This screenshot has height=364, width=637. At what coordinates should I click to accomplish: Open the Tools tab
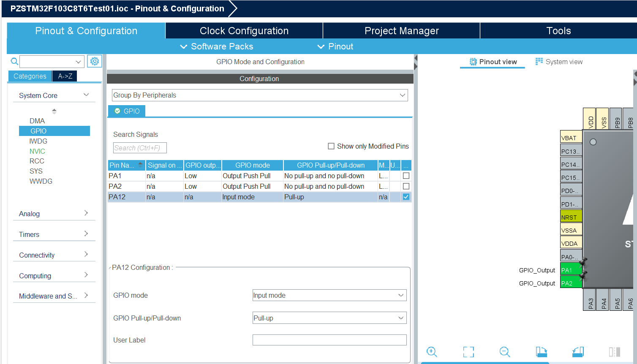[x=558, y=31]
